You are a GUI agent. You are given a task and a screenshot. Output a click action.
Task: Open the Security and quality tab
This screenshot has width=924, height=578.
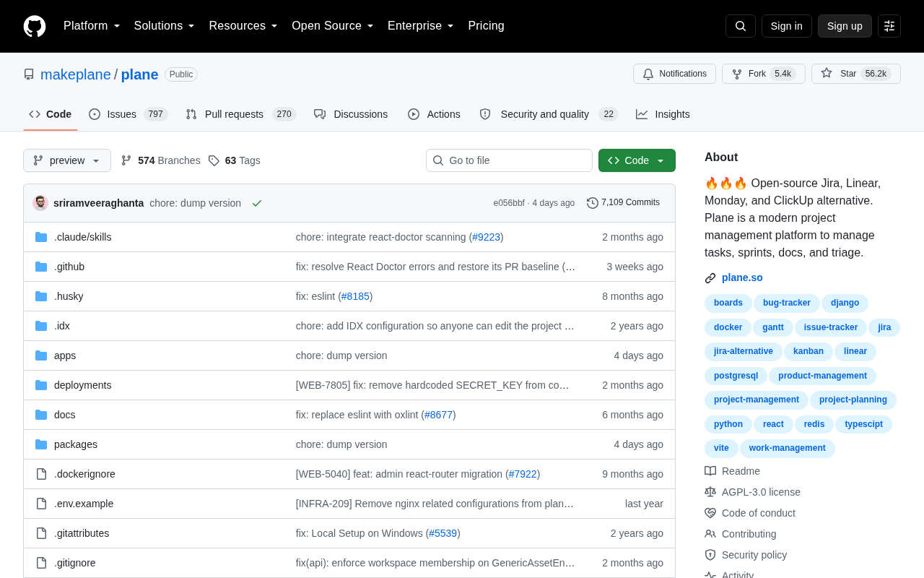[x=549, y=114]
